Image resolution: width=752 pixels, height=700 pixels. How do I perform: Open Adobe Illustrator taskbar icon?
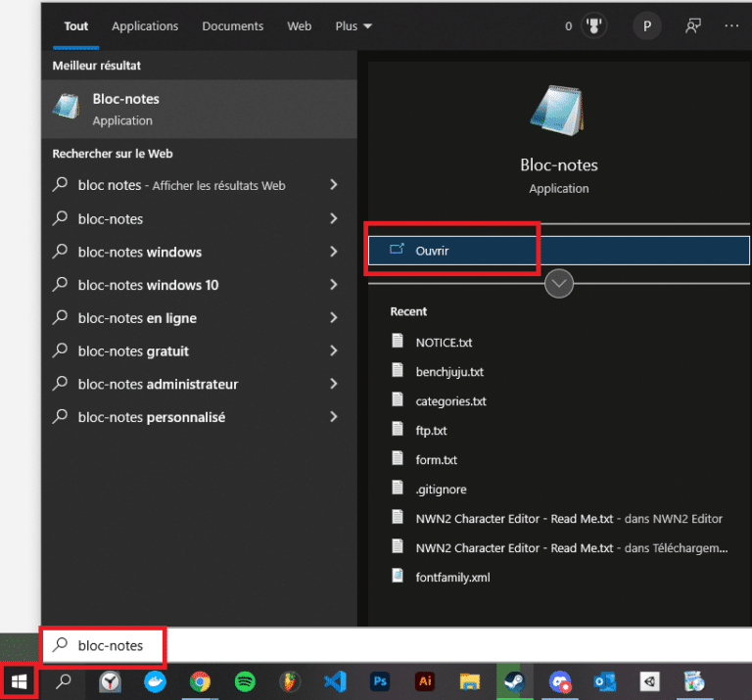coord(425,681)
